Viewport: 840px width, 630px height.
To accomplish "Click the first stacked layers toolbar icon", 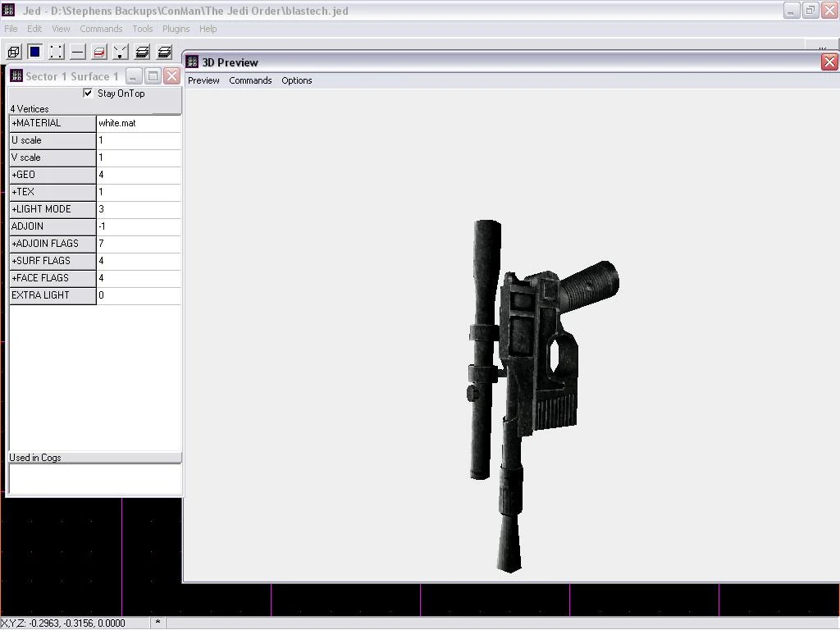I will [142, 52].
